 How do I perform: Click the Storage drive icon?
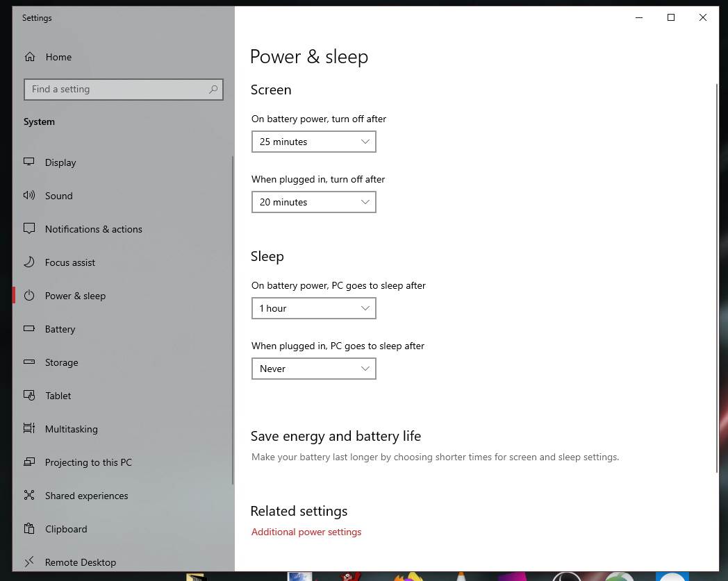pos(28,362)
